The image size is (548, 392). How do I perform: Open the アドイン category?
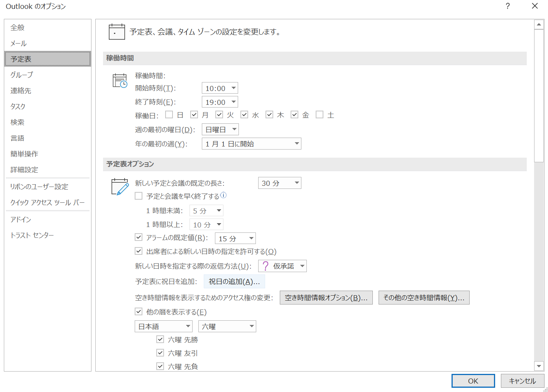point(48,219)
